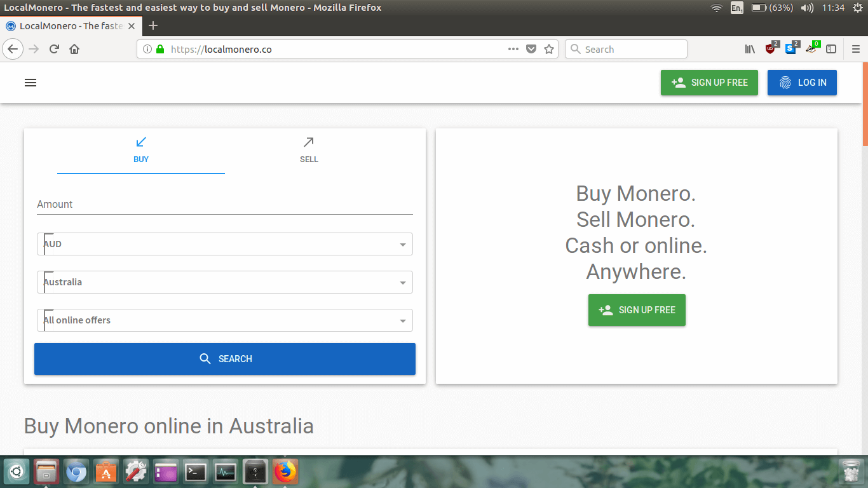The width and height of the screenshot is (868, 488).
Task: Open the system power menu
Action: (x=858, y=8)
